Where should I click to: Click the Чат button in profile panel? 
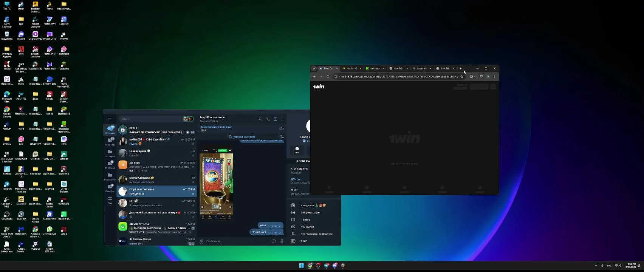pyautogui.click(x=297, y=150)
